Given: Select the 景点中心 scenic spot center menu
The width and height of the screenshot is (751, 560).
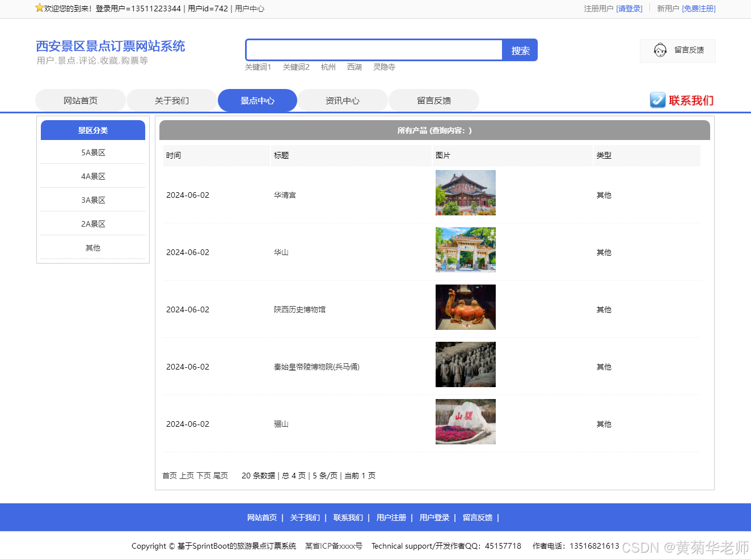Looking at the screenshot, I should coord(257,100).
